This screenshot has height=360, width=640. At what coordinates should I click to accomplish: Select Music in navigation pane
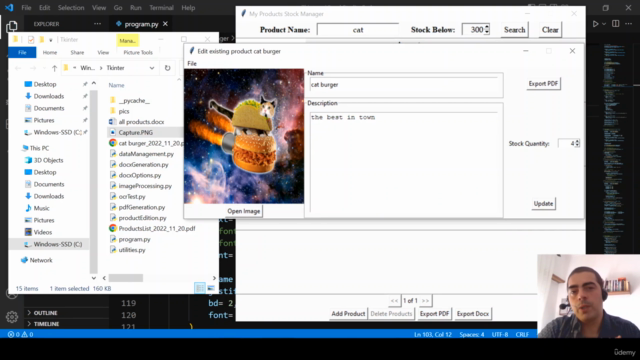(41, 208)
